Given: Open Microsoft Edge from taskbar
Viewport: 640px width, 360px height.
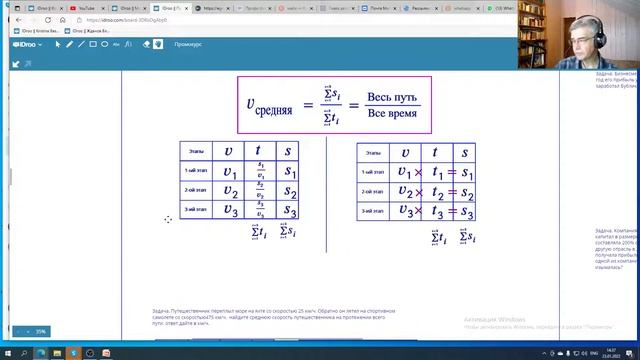Looking at the screenshot, I should (x=41, y=353).
